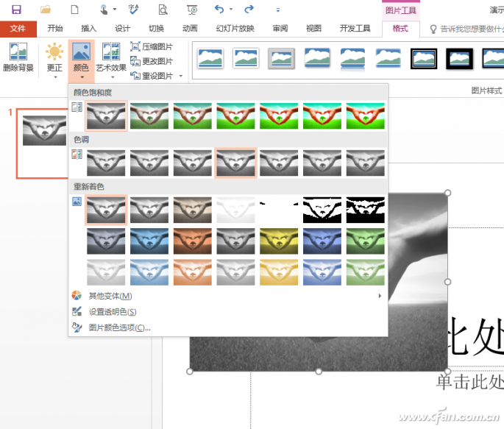Screen dimensions: 504x429
Task: Click the Save icon in quick access toolbar
Action: [x=16, y=10]
